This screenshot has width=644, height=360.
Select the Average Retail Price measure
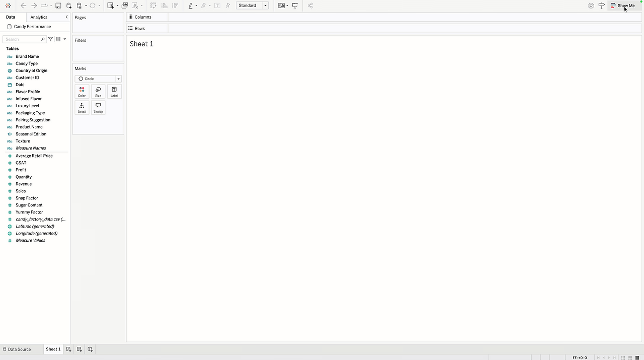click(34, 156)
